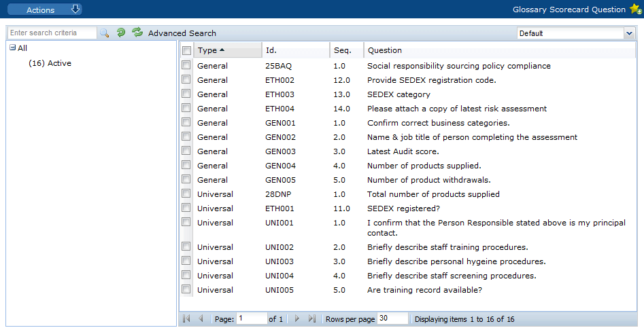Click 'Number of products supplied.' question
Viewport: 644px width, 328px height.
point(424,166)
